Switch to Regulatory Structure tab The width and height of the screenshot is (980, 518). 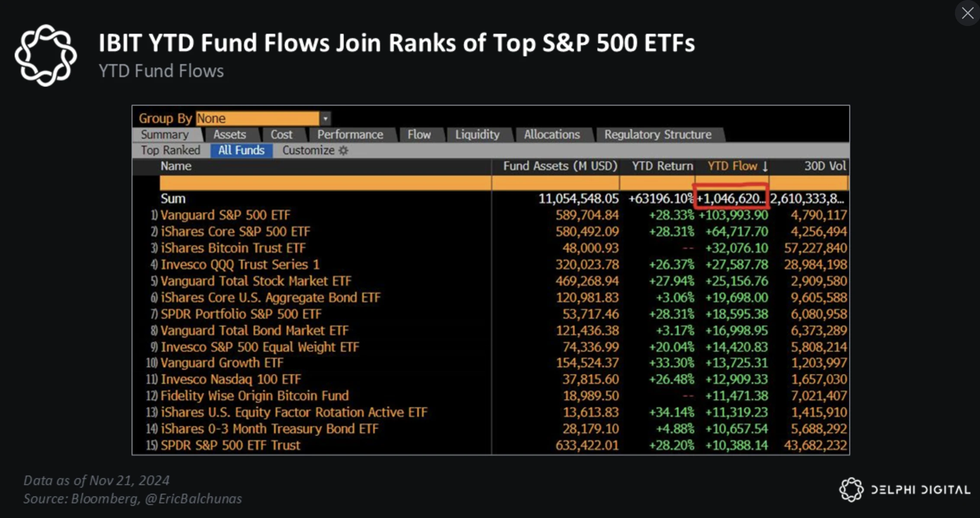pyautogui.click(x=658, y=135)
